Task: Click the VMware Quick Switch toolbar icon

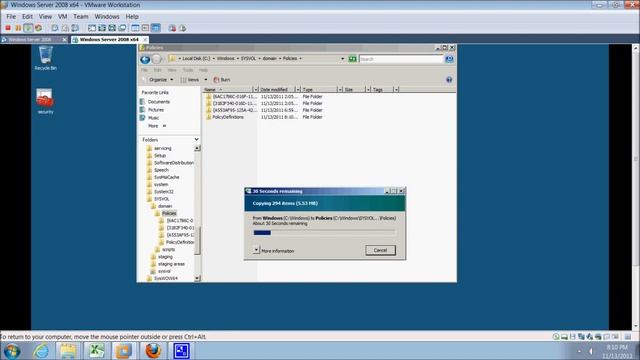Action: [102, 28]
